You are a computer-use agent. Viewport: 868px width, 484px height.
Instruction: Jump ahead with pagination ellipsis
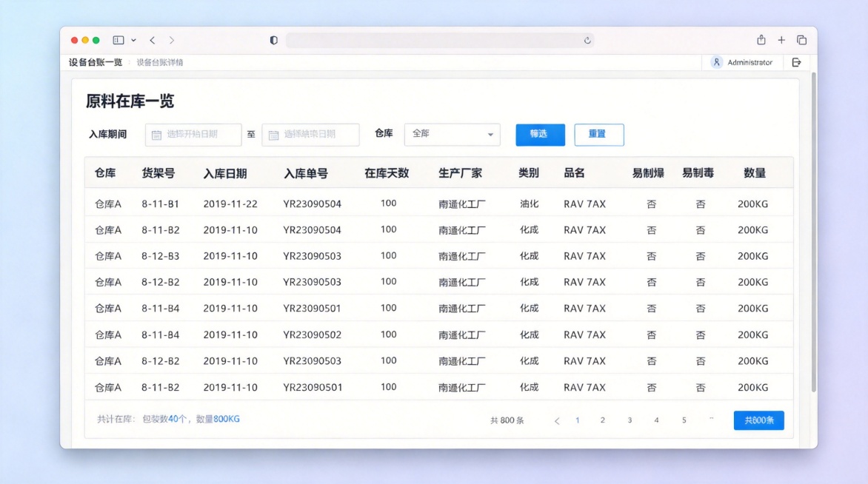[x=711, y=420]
